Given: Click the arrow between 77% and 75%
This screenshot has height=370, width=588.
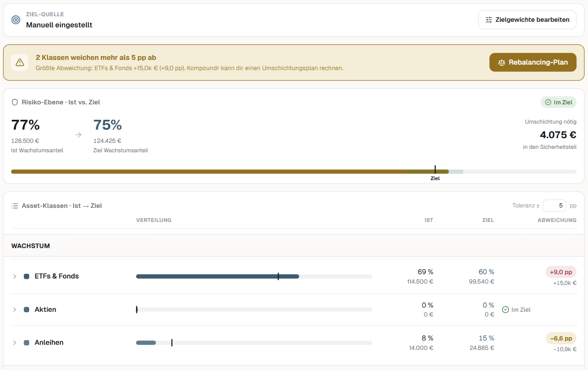Looking at the screenshot, I should pyautogui.click(x=78, y=135).
